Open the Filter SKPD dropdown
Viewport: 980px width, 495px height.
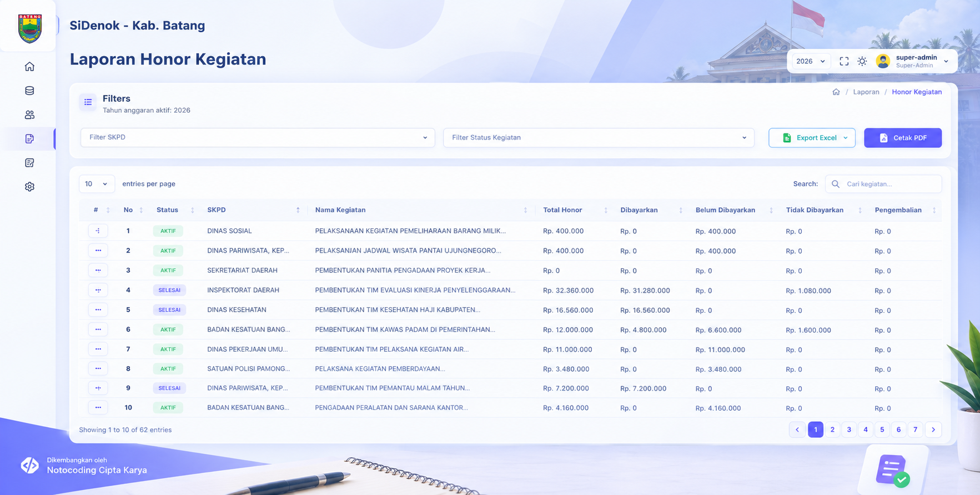point(258,137)
